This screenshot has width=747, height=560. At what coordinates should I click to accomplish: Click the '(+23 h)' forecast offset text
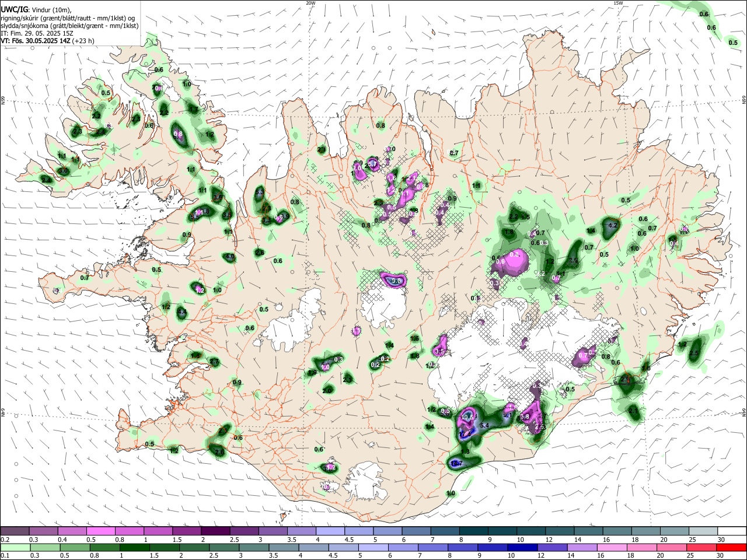click(x=83, y=41)
